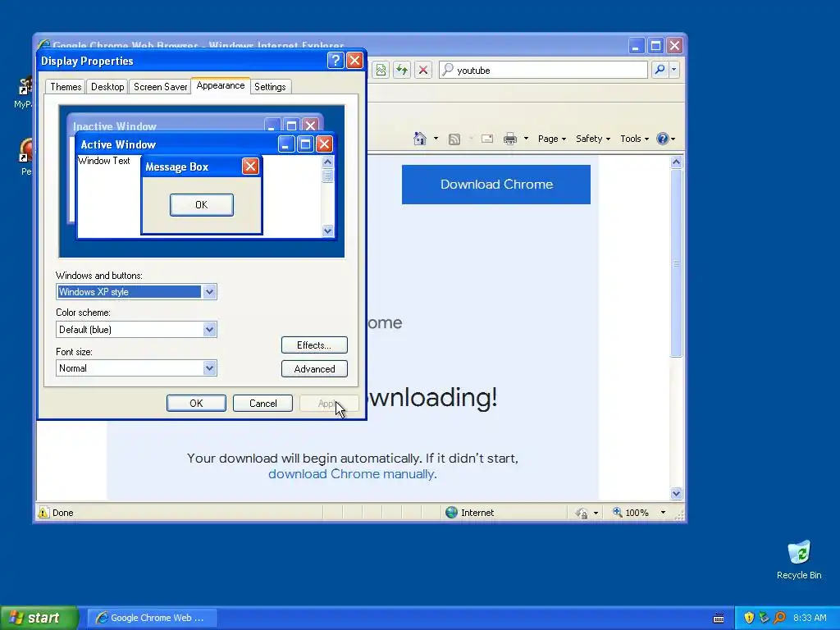
Task: Click the preview Message Box OK button
Action: tap(202, 205)
